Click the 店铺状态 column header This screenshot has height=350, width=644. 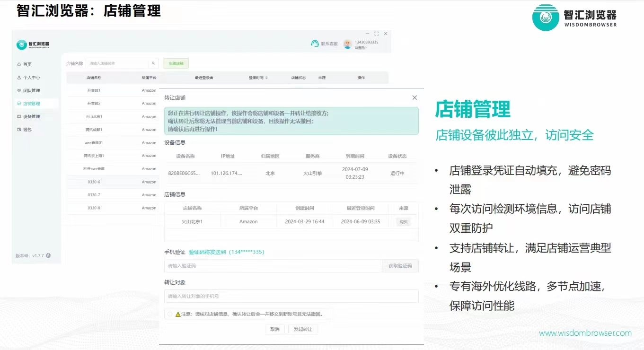pos(299,78)
